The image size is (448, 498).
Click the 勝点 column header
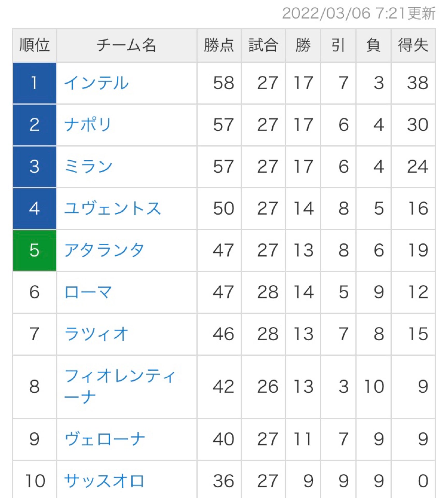point(219,45)
